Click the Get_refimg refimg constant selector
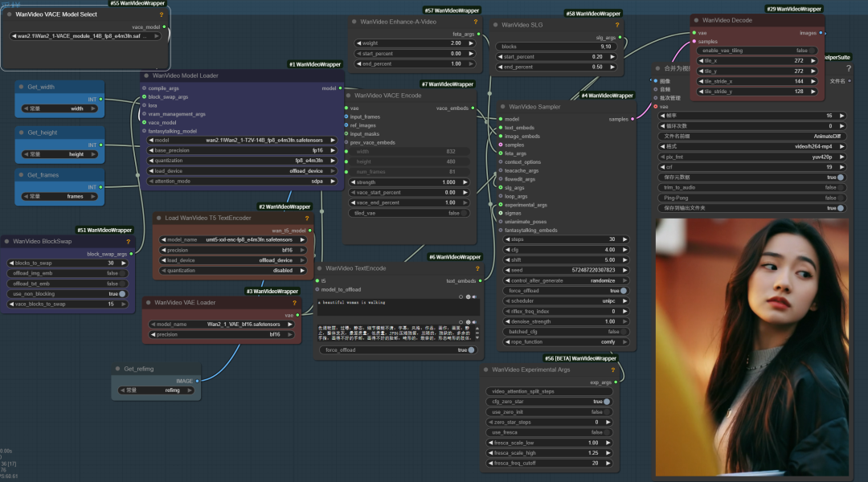The height and width of the screenshot is (482, 868). point(156,390)
